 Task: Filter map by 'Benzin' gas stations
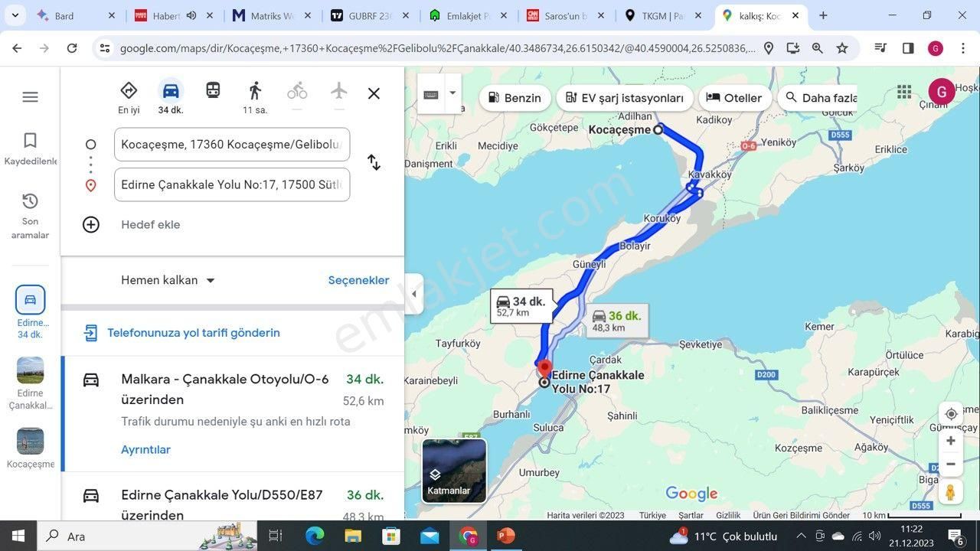pos(514,98)
